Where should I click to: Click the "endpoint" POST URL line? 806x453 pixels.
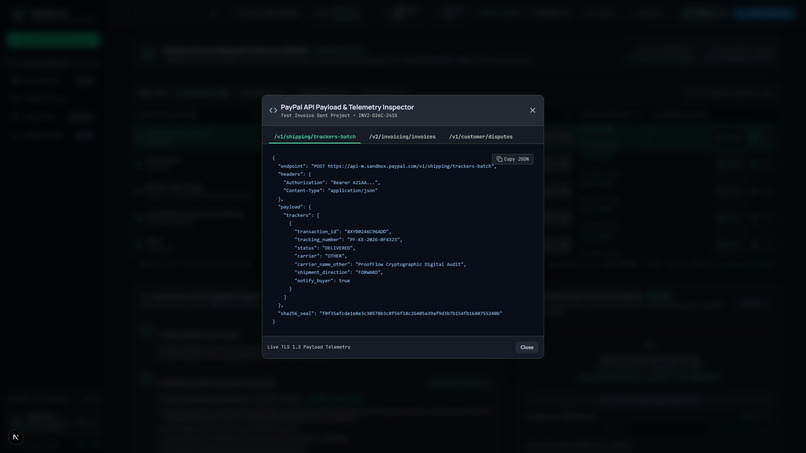(387, 166)
